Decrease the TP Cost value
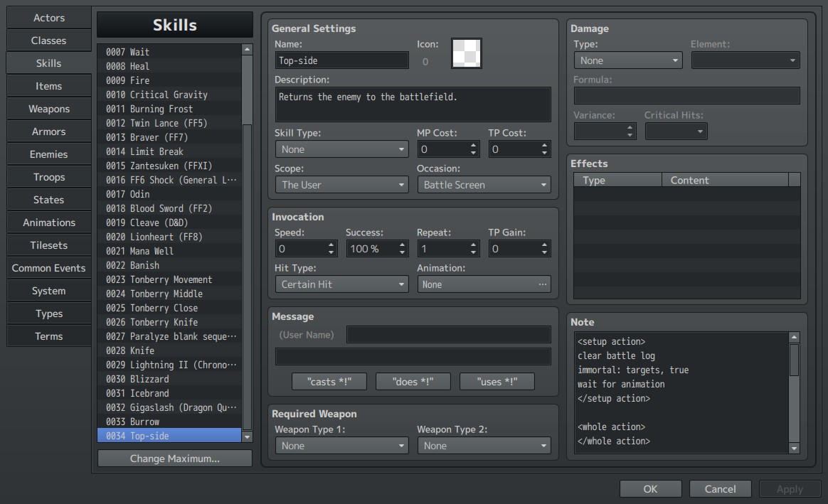This screenshot has height=504, width=828. (x=544, y=153)
